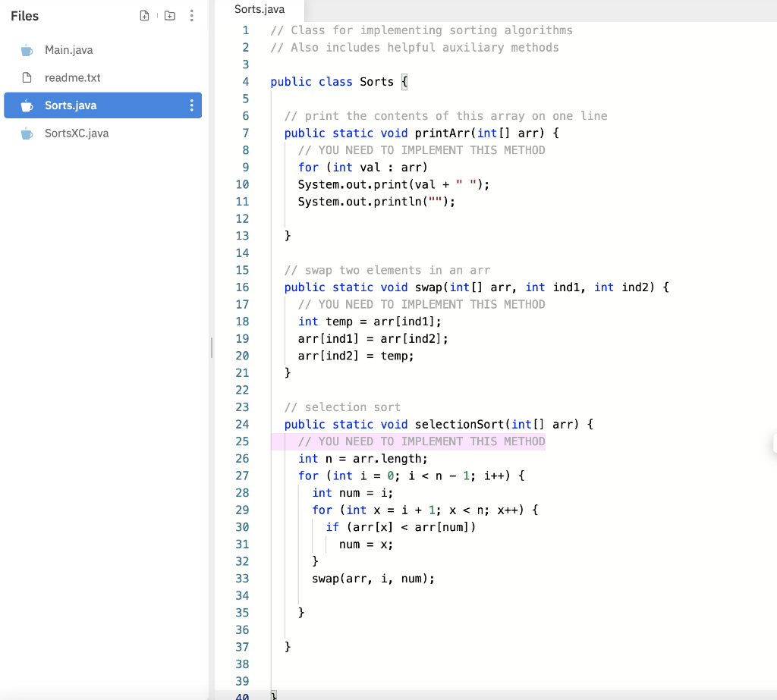
Task: Click the '// selection sort' comment
Action: 342,407
